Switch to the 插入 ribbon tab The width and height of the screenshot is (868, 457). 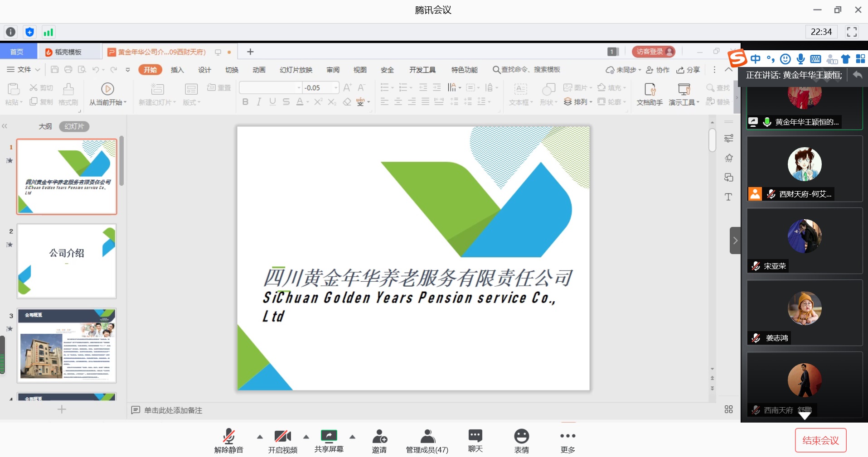coord(177,69)
